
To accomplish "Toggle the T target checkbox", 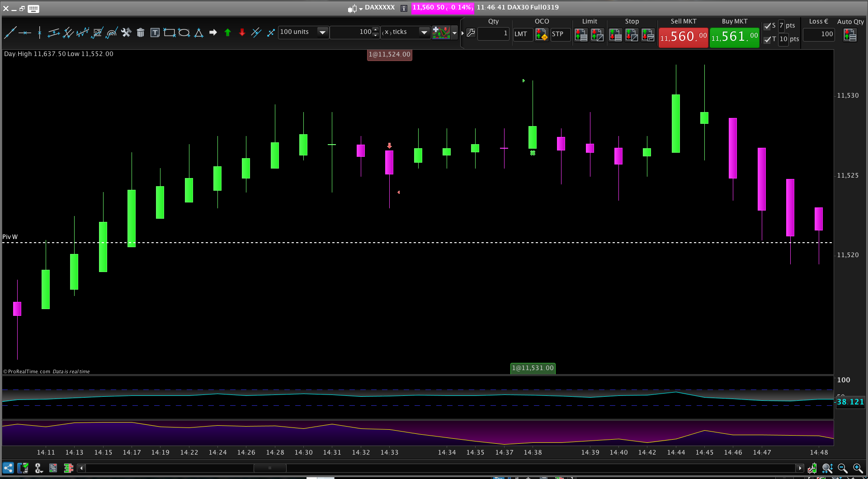I will coord(767,39).
